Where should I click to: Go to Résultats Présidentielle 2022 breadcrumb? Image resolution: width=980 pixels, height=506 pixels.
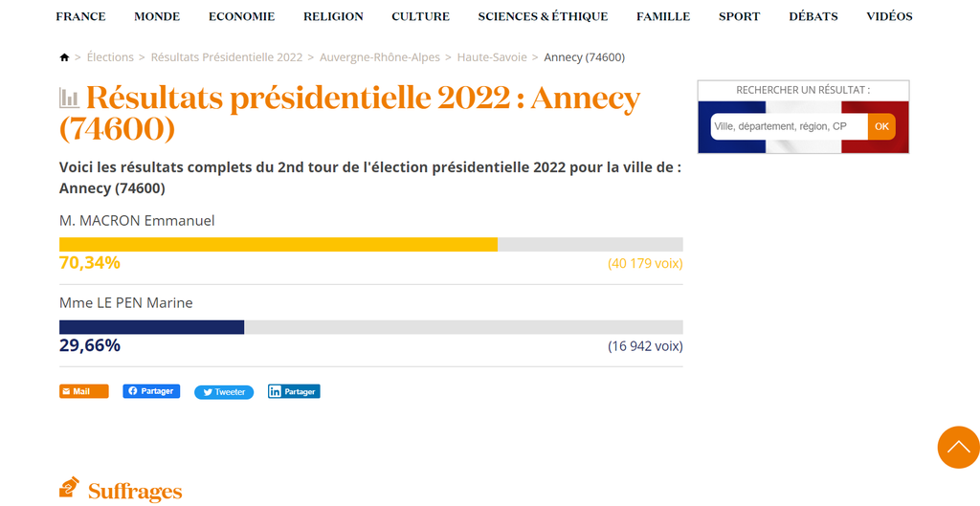click(x=227, y=57)
